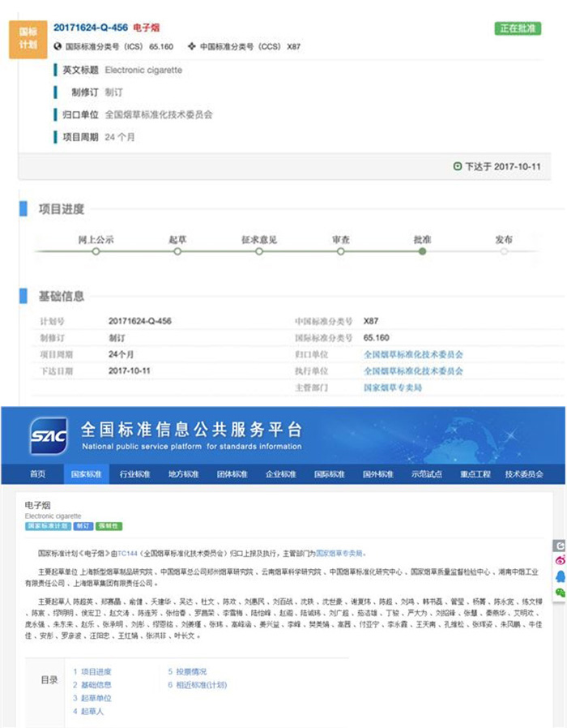Switch to the 国家标准 nav tab
This screenshot has width=567, height=728.
(x=87, y=474)
